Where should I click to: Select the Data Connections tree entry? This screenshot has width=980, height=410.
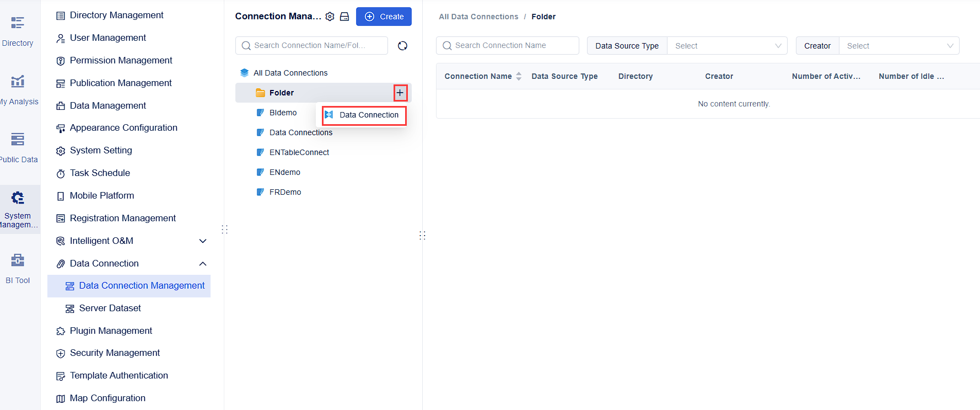[x=300, y=132]
